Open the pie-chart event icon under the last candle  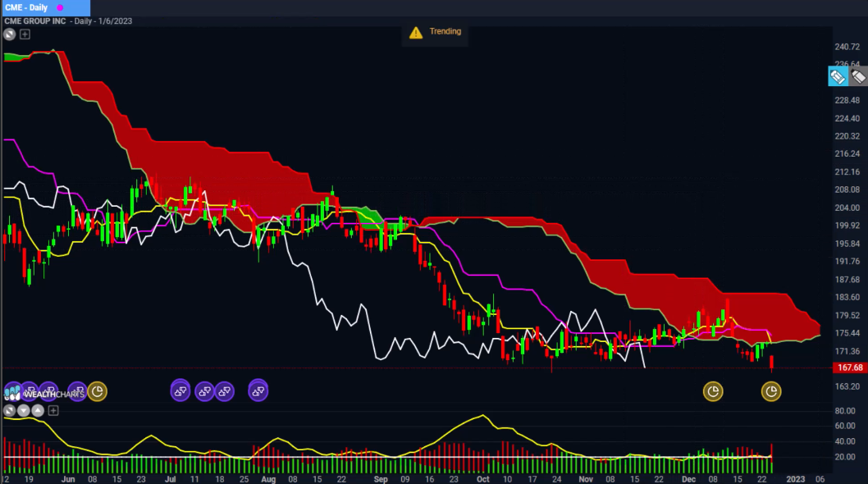[x=771, y=391]
